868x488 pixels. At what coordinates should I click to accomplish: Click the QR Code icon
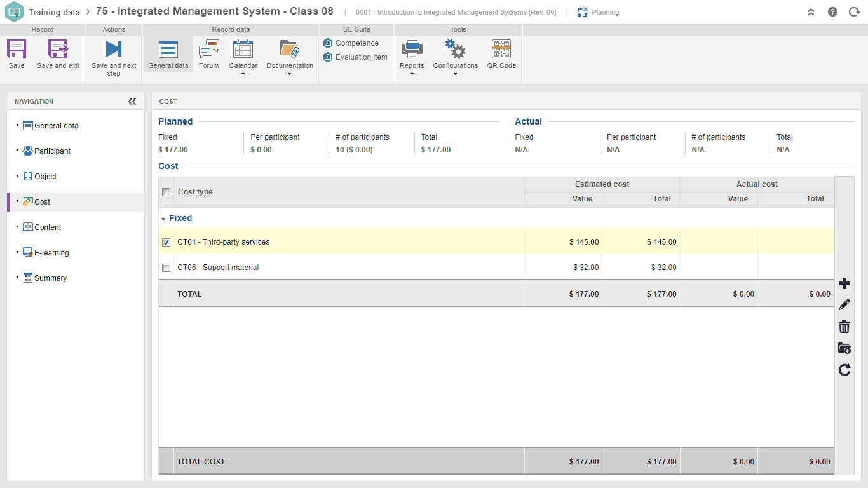501,49
